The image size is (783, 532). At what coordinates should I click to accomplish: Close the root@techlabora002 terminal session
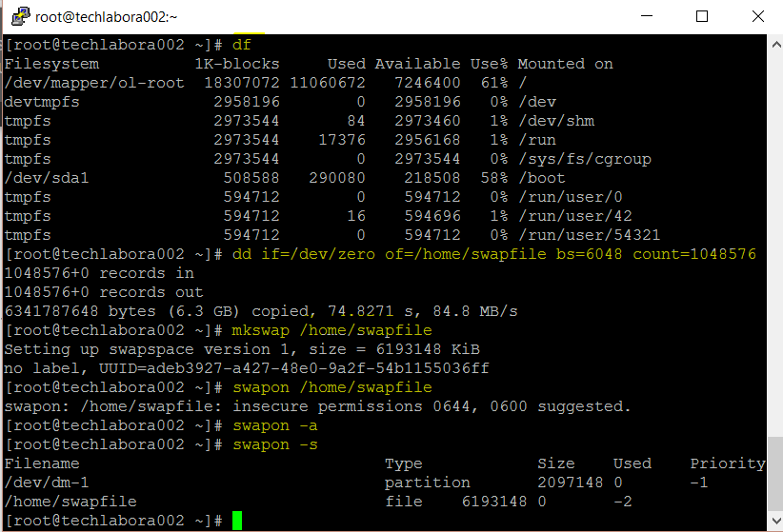[755, 16]
